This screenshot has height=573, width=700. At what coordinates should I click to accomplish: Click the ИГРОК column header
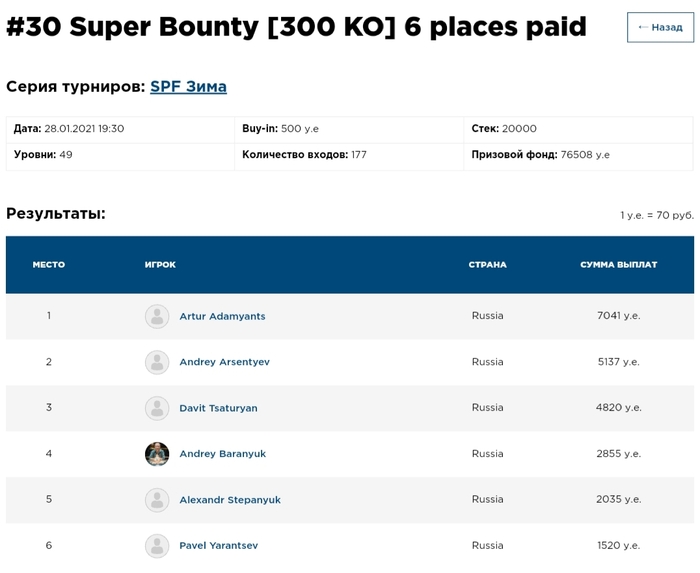pyautogui.click(x=160, y=265)
